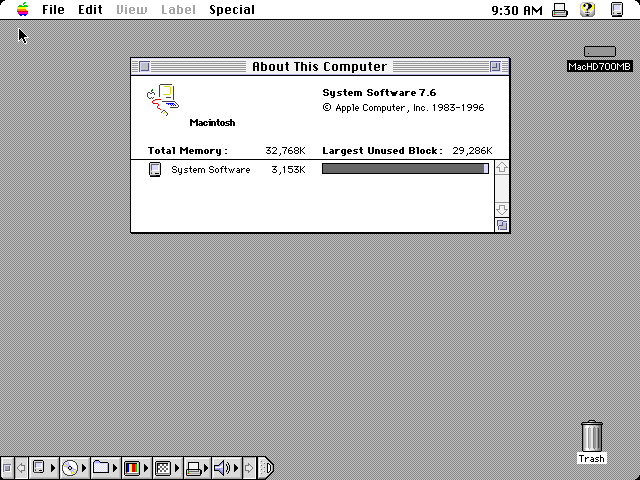The image size is (640, 480).
Task: Open the AppleTalk switch Control Strip module
Action: point(44,468)
